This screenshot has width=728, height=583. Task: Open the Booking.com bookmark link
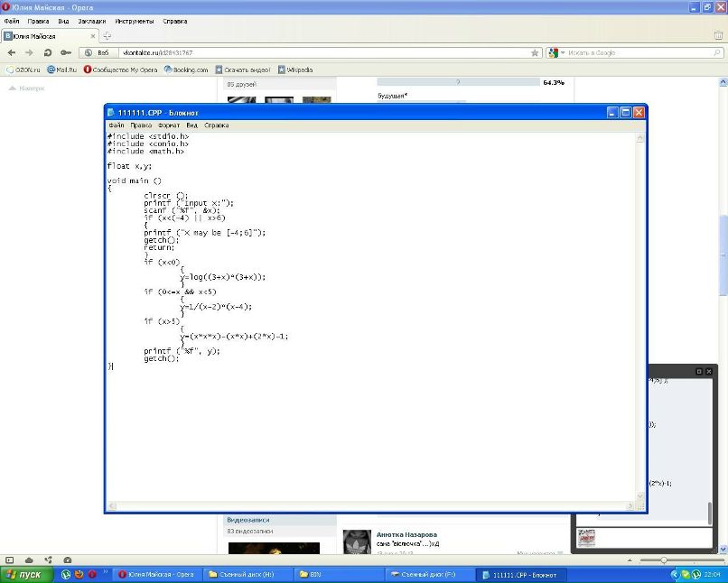click(x=185, y=69)
